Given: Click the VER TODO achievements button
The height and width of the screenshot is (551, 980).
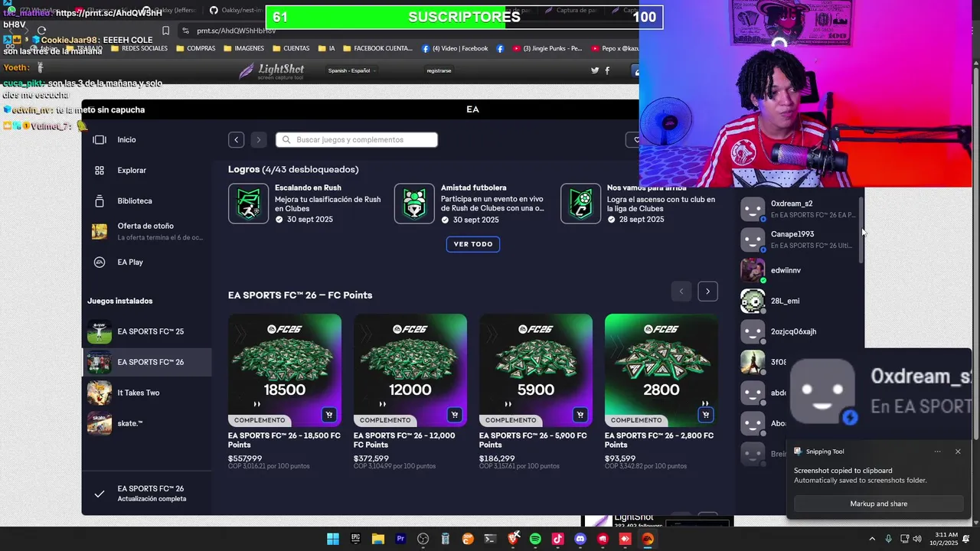Looking at the screenshot, I should coord(473,244).
